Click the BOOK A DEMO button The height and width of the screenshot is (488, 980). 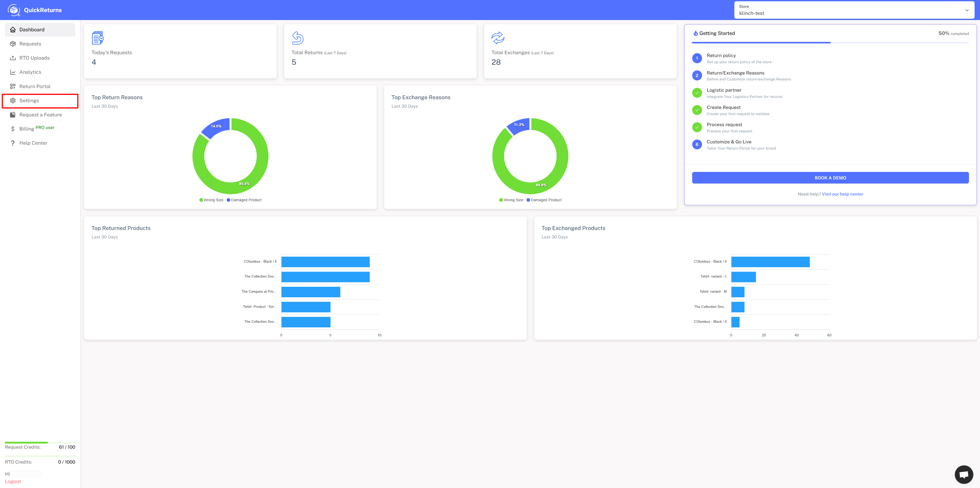tap(830, 178)
